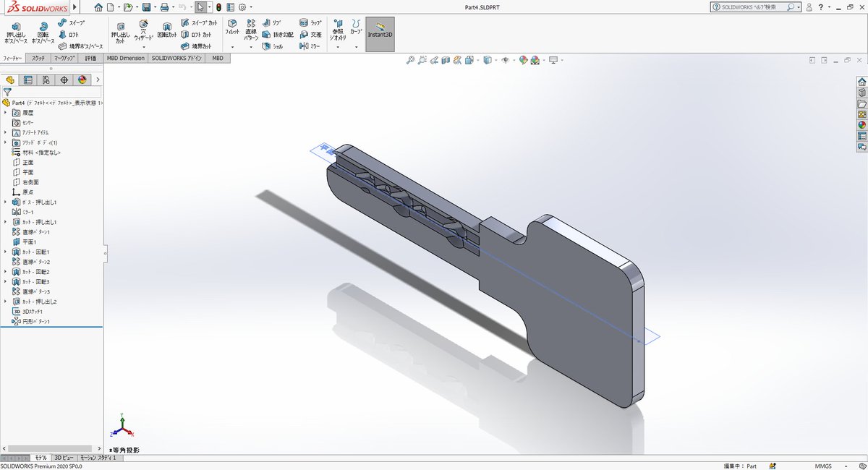Open the フィレット dropdown arrow
The height and width of the screenshot is (470, 868).
(x=232, y=46)
